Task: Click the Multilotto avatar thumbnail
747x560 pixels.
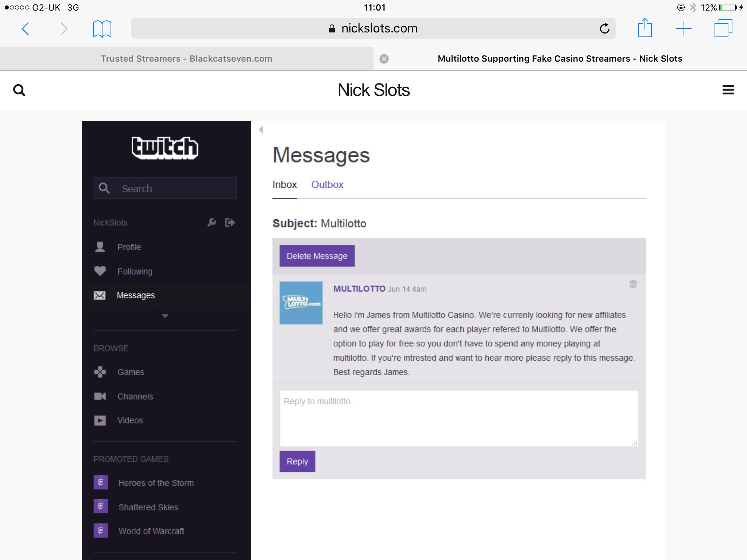Action: click(301, 303)
